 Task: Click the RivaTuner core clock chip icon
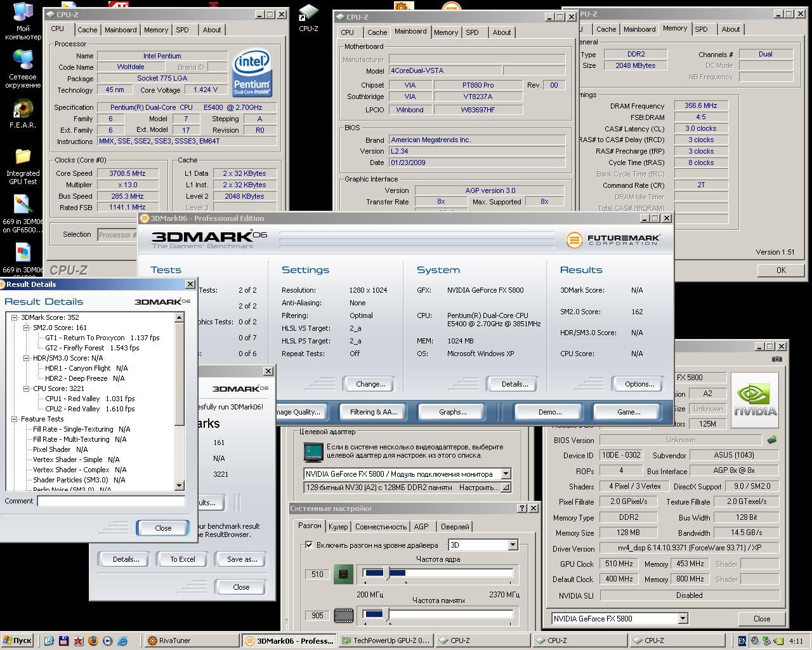(x=343, y=574)
